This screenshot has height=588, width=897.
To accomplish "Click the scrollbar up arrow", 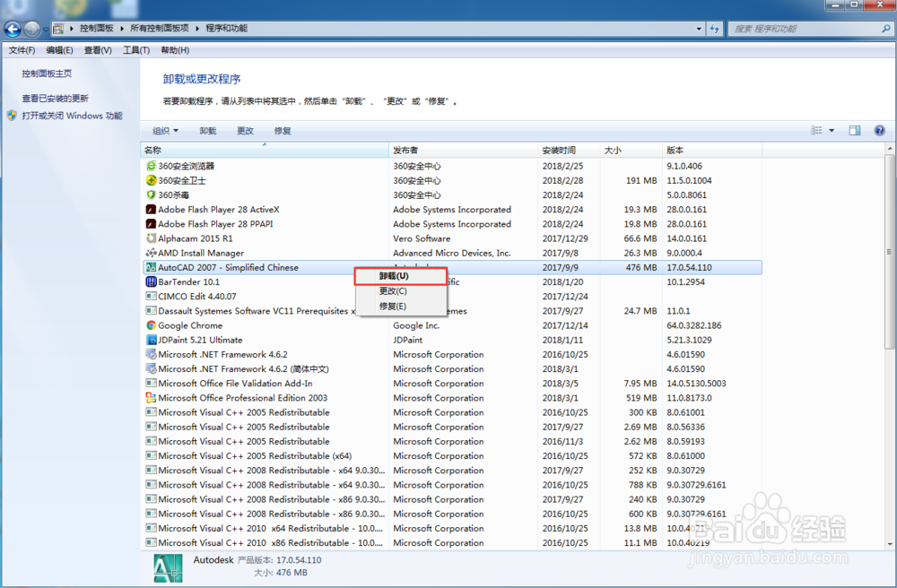I will [x=890, y=149].
